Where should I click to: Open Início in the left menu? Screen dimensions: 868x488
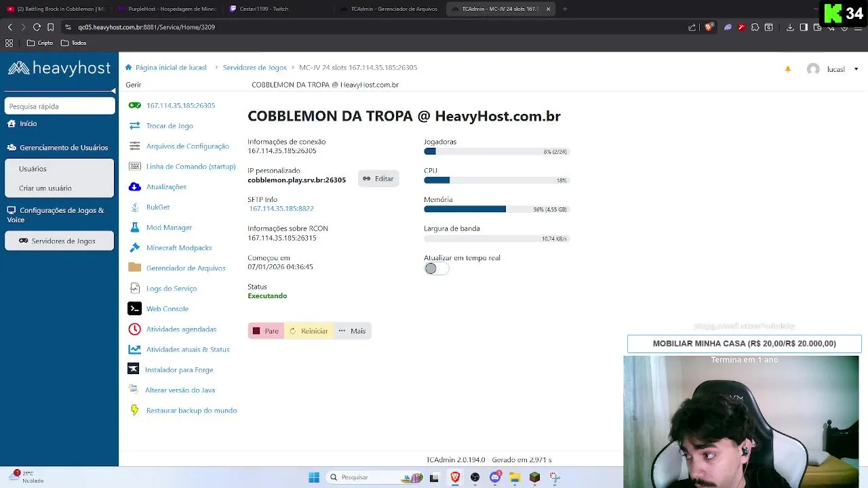[22, 123]
